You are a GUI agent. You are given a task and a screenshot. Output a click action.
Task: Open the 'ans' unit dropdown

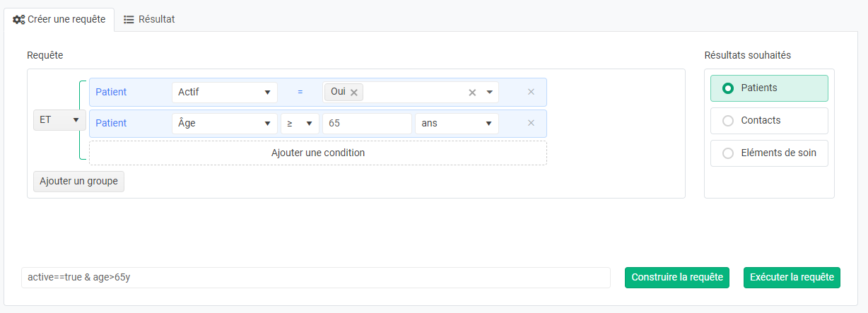coord(457,123)
